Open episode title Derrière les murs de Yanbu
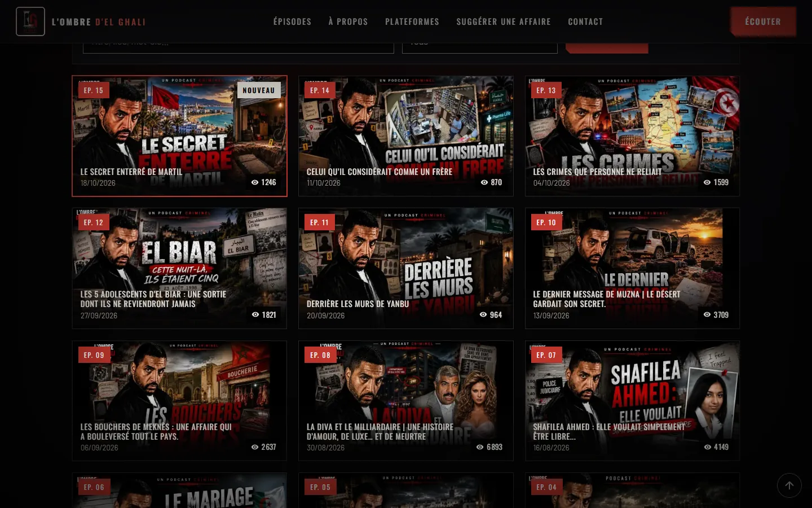Screen dimensions: 812x508 pos(358,304)
